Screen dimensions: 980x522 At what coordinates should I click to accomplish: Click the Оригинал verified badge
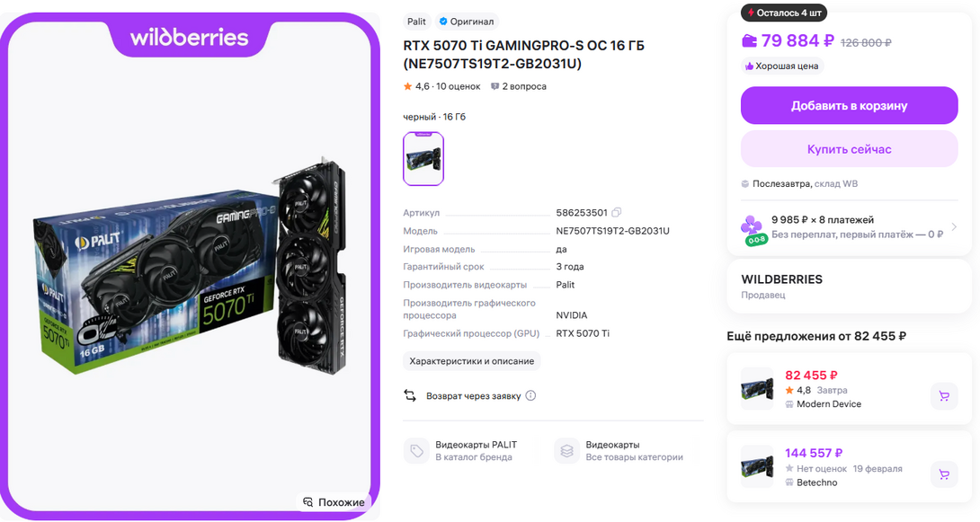pyautogui.click(x=466, y=22)
